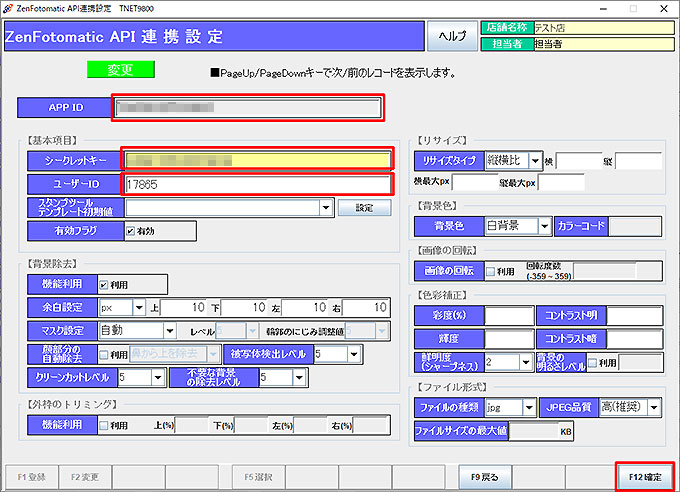The width and height of the screenshot is (680, 492).
Task: Click the 縦最大px field
Action: (x=561, y=183)
